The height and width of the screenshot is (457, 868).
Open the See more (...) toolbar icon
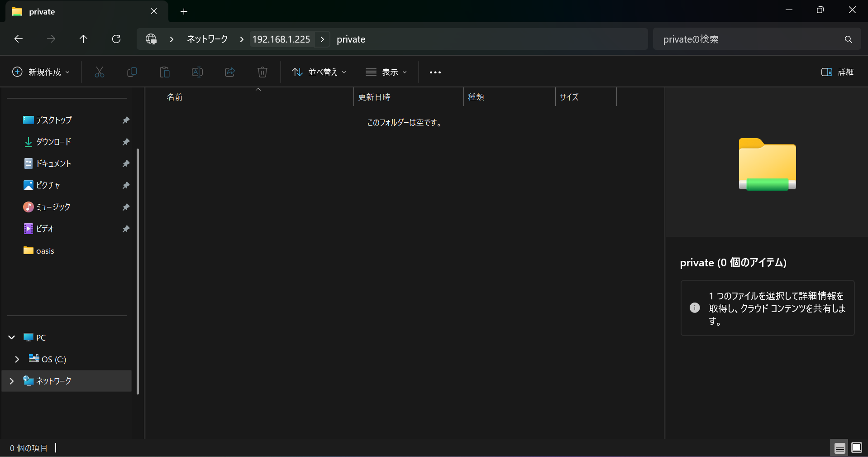click(435, 72)
